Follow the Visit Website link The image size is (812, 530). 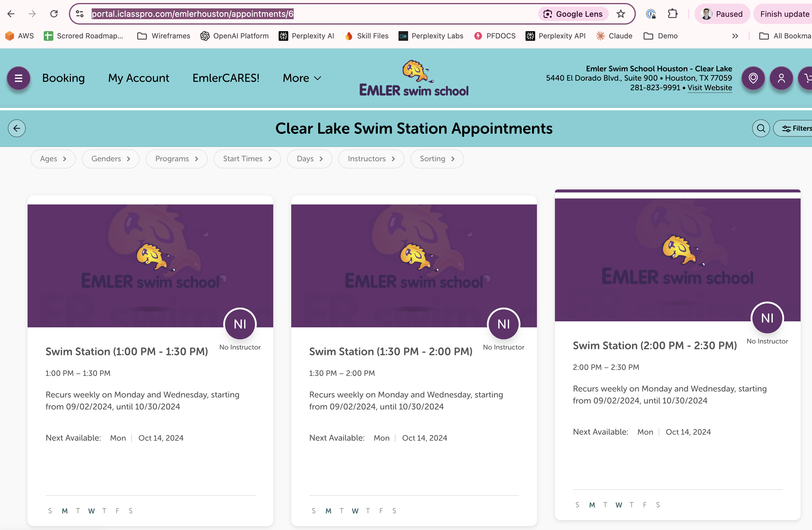pos(710,88)
